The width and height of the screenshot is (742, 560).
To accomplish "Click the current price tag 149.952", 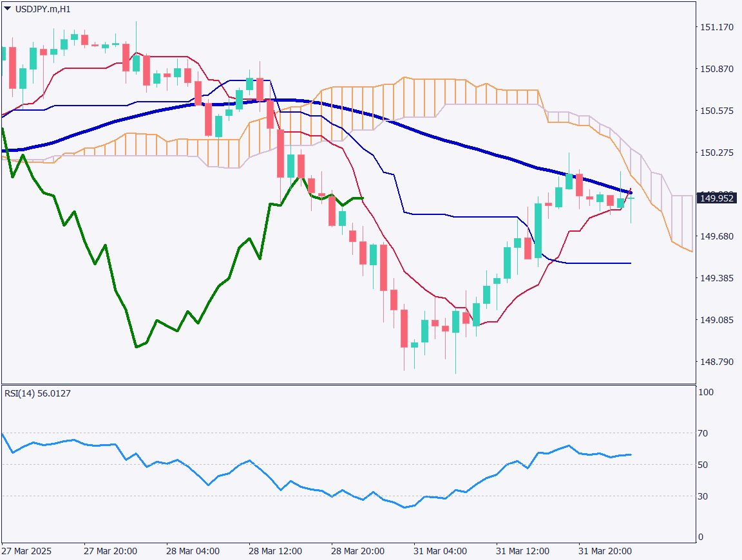I will coord(717,198).
